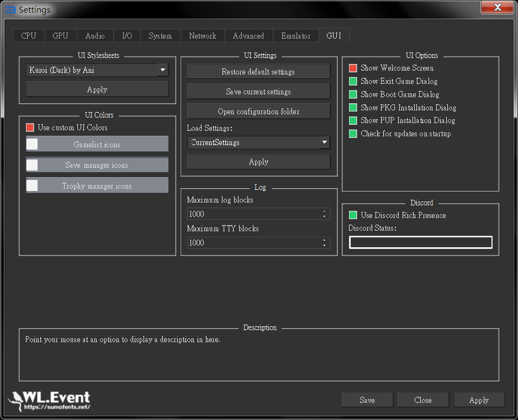Screen dimensions: 518x420
Task: Go to the Network tab
Action: pyautogui.click(x=203, y=36)
